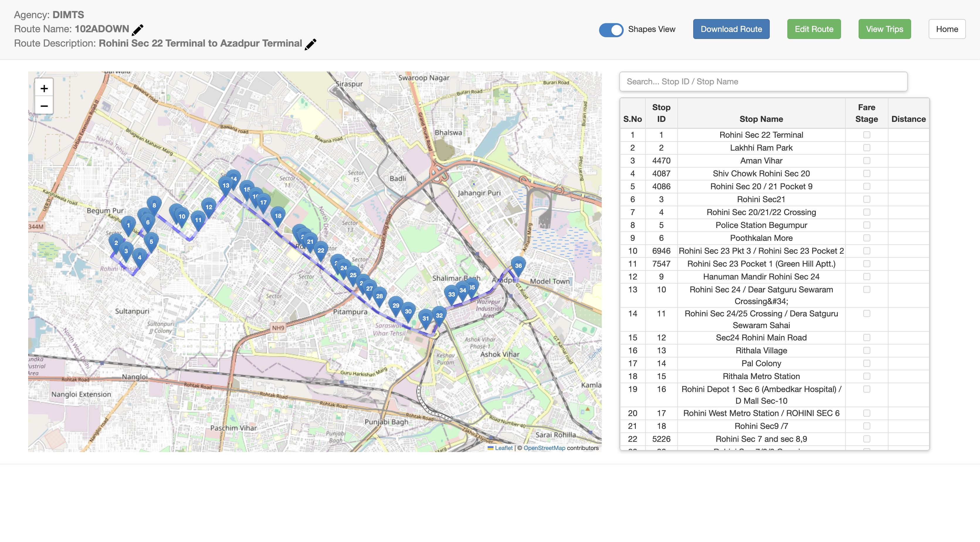Image resolution: width=980 pixels, height=542 pixels.
Task: Select the Rohini Sec21 stop row
Action: [x=774, y=200]
